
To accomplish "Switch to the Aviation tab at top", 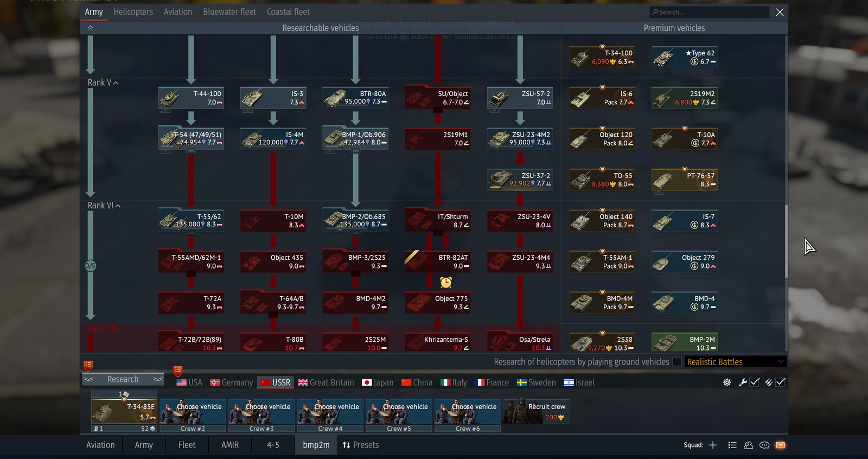I will 178,12.
